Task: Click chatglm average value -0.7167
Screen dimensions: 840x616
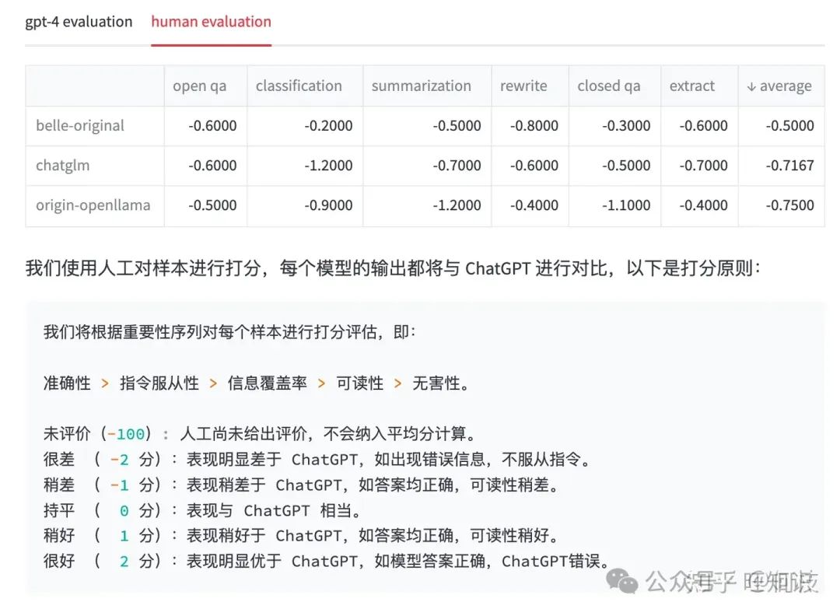Action: point(789,165)
